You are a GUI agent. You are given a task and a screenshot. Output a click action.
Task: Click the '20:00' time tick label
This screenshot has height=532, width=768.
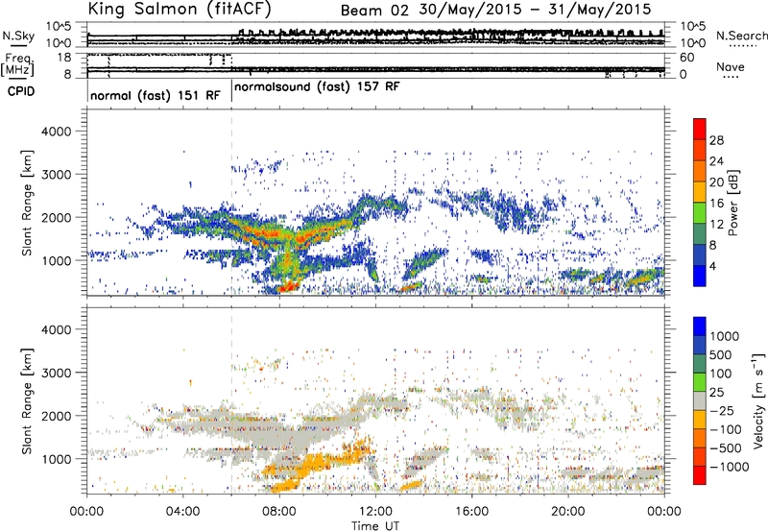click(568, 512)
